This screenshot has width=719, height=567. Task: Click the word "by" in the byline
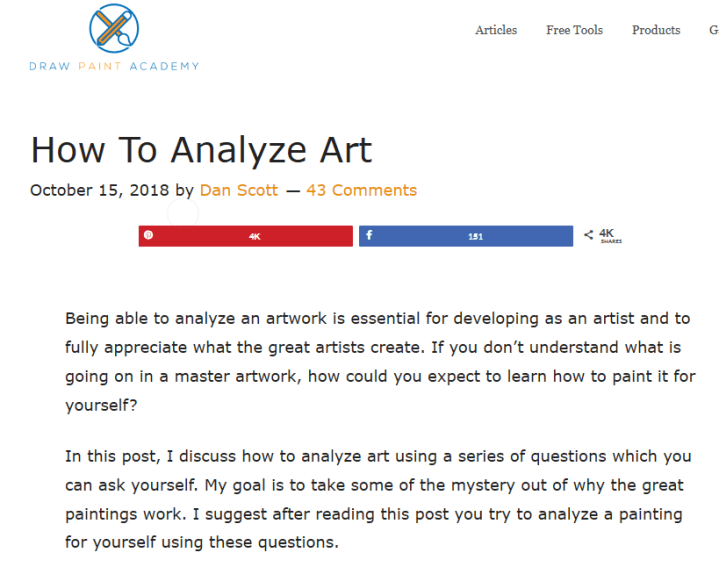tap(185, 190)
